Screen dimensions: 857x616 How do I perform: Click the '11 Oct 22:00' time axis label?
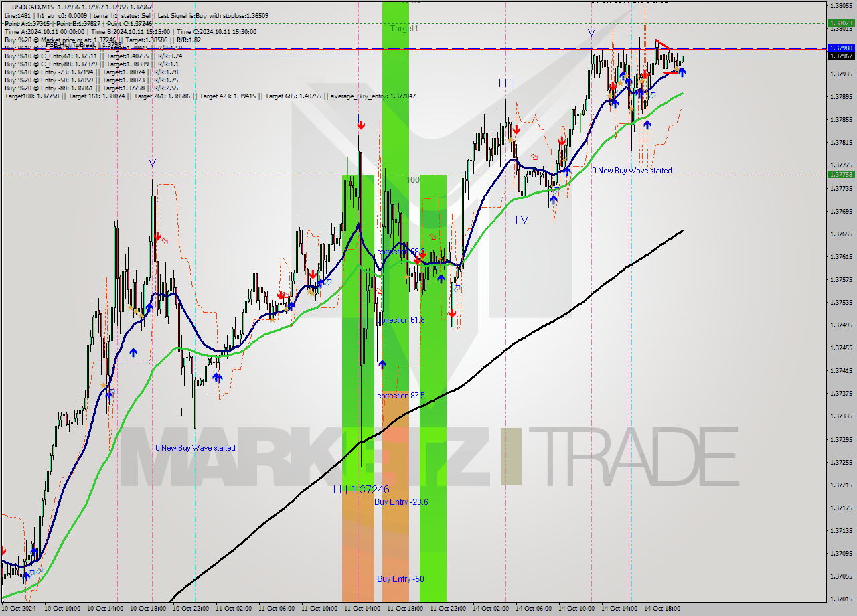coord(447,609)
